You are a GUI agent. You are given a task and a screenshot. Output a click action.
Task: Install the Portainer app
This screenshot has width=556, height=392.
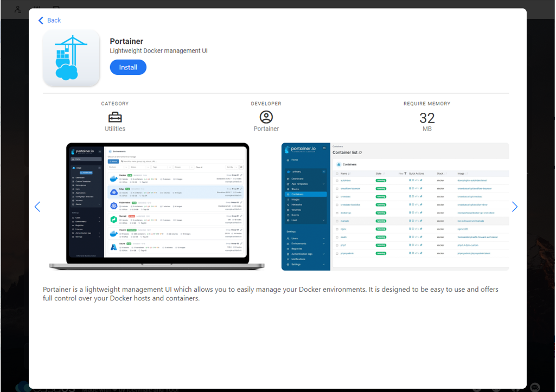[x=128, y=67]
